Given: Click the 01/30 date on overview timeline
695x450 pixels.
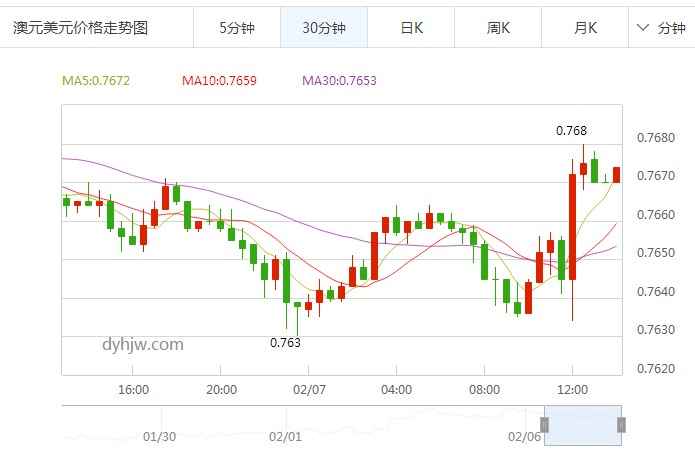Looking at the screenshot, I should click(160, 437).
